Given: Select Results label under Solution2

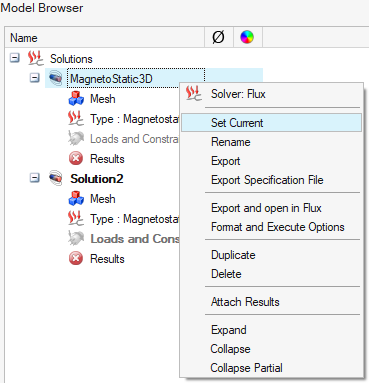Looking at the screenshot, I should point(107,259).
